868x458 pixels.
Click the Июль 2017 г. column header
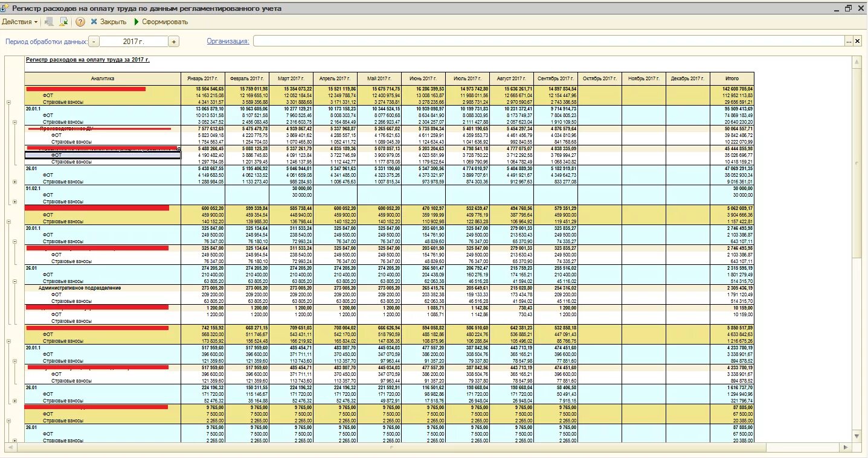(468, 78)
